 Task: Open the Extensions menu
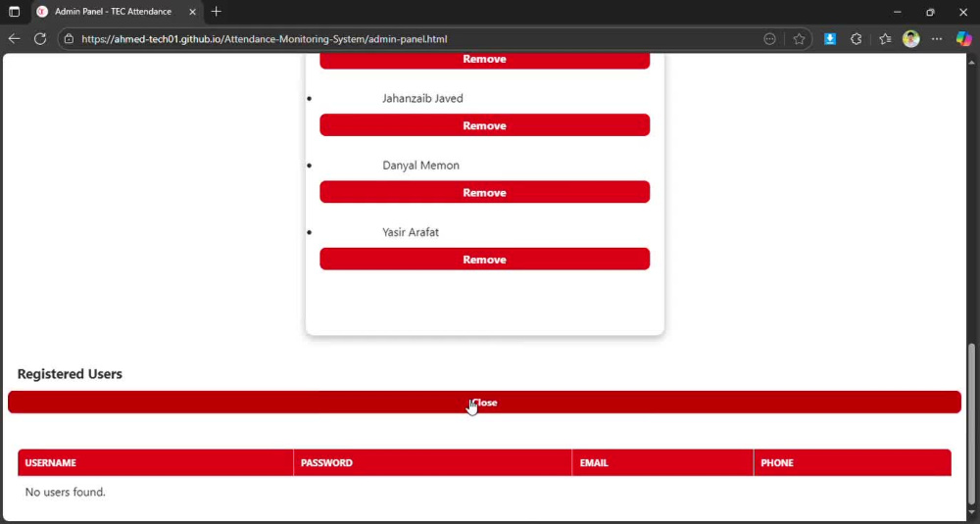[x=857, y=39]
